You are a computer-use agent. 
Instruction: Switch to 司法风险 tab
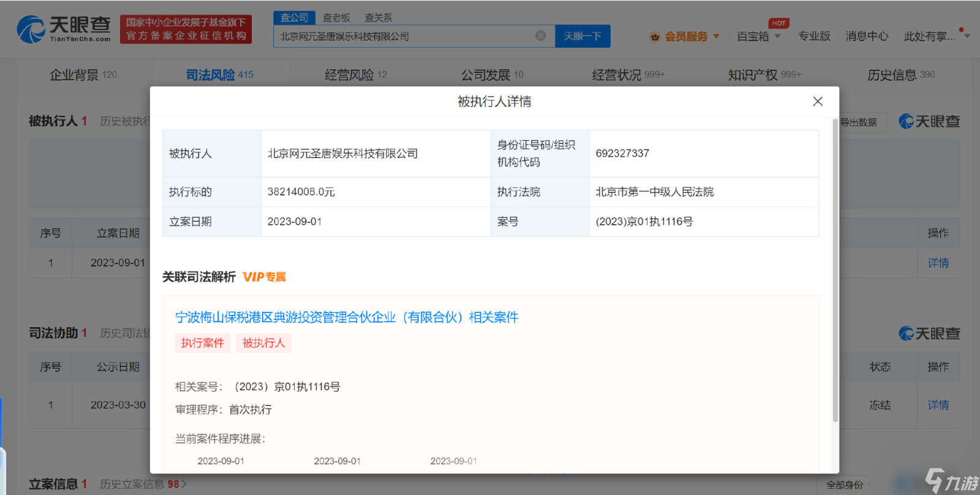coord(219,75)
